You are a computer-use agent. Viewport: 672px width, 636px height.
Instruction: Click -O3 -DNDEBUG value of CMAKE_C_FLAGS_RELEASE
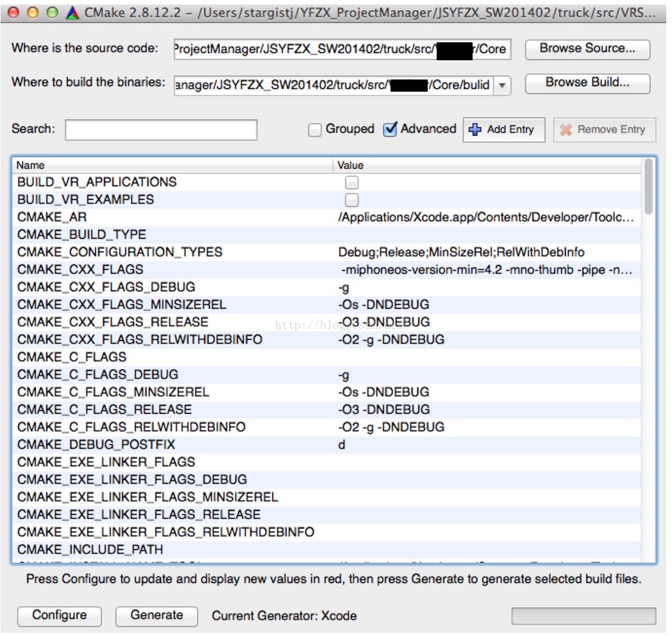click(x=383, y=410)
